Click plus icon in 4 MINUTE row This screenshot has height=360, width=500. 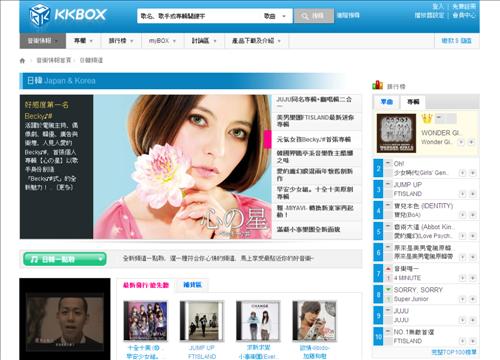pos(472,278)
